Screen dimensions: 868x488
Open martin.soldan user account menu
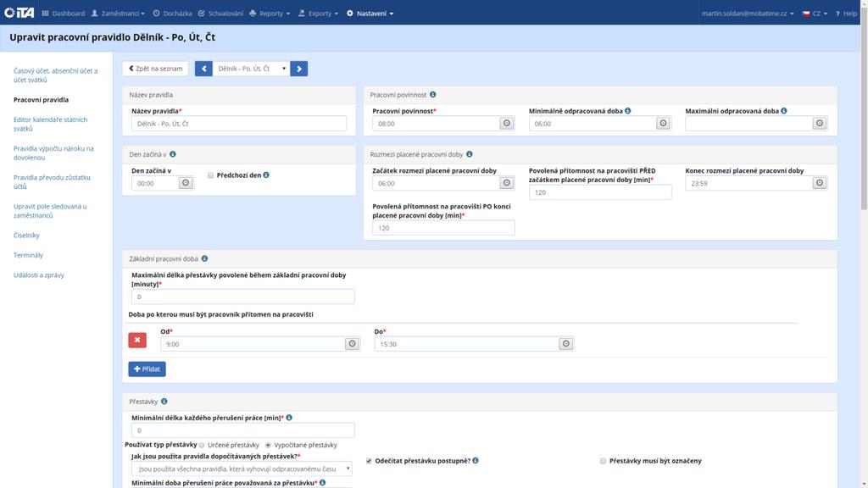point(748,14)
